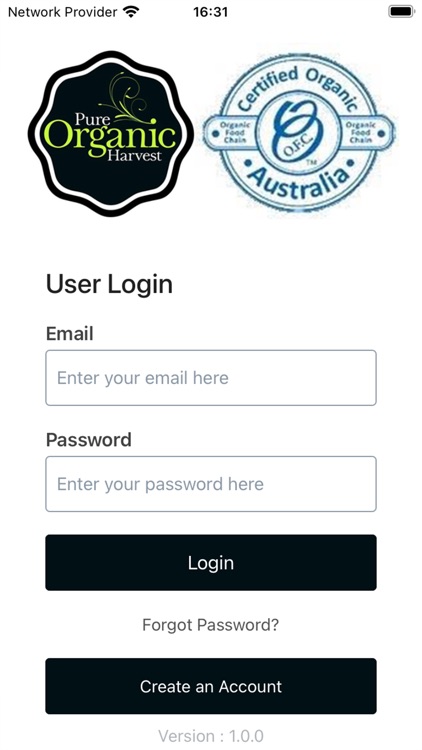
Task: Click the battery icon in status bar
Action: click(x=401, y=11)
